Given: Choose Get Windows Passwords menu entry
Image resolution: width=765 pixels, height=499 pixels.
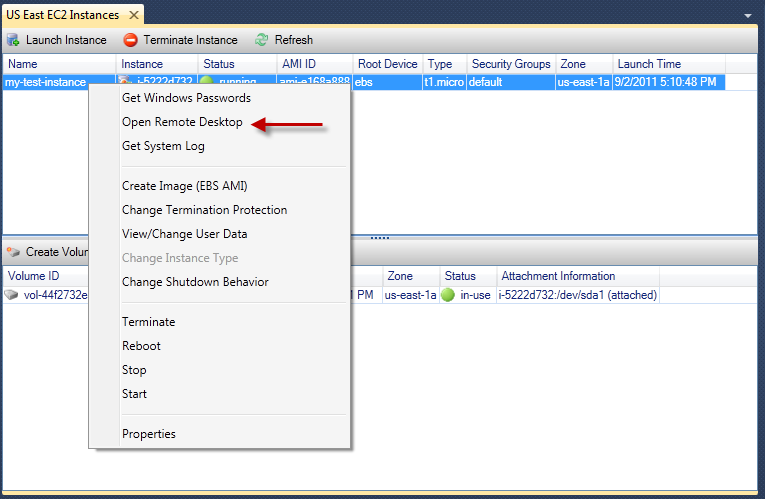Looking at the screenshot, I should coord(186,98).
